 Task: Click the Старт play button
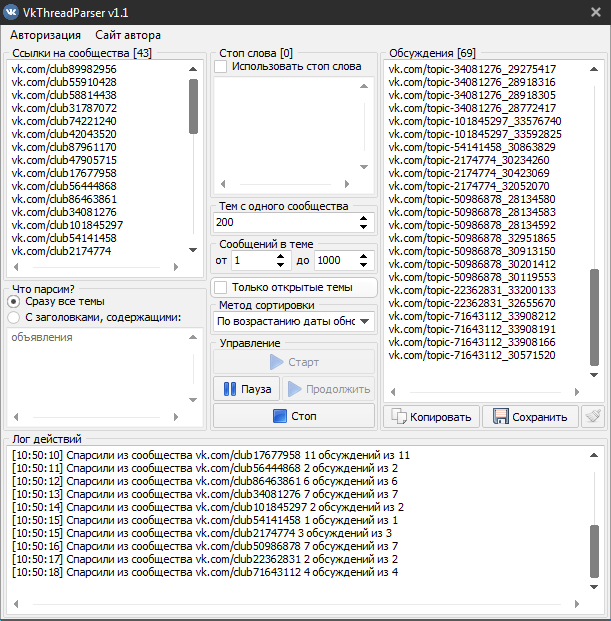click(294, 362)
